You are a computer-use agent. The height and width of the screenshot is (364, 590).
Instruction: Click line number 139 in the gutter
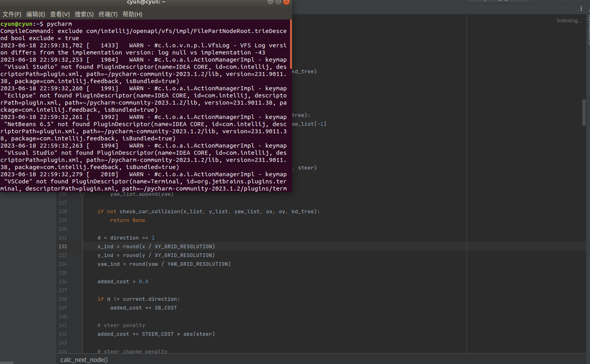click(62, 308)
